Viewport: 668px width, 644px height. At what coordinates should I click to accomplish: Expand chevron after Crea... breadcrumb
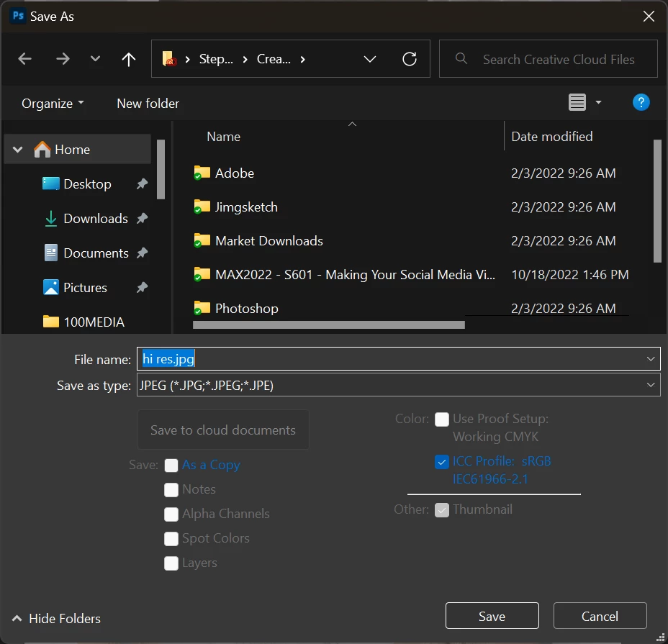(x=302, y=59)
